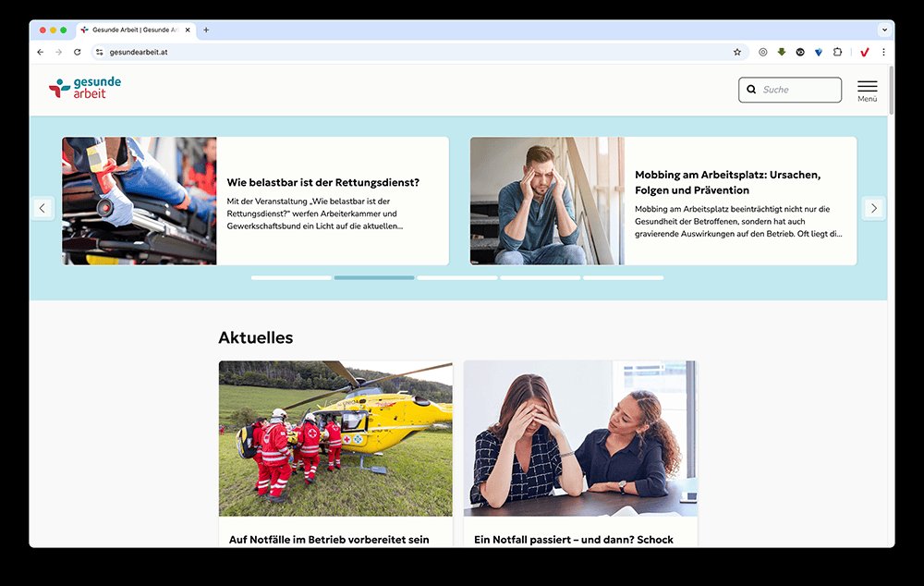Open the blue shield extension icon
Image resolution: width=924 pixels, height=586 pixels.
[x=818, y=53]
